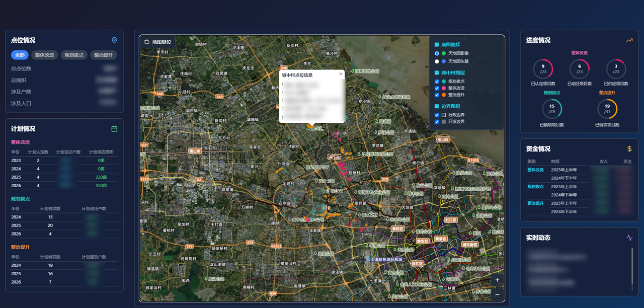The width and height of the screenshot is (644, 308).
Task: Zoom in the map with plus button
Action: click(x=497, y=280)
